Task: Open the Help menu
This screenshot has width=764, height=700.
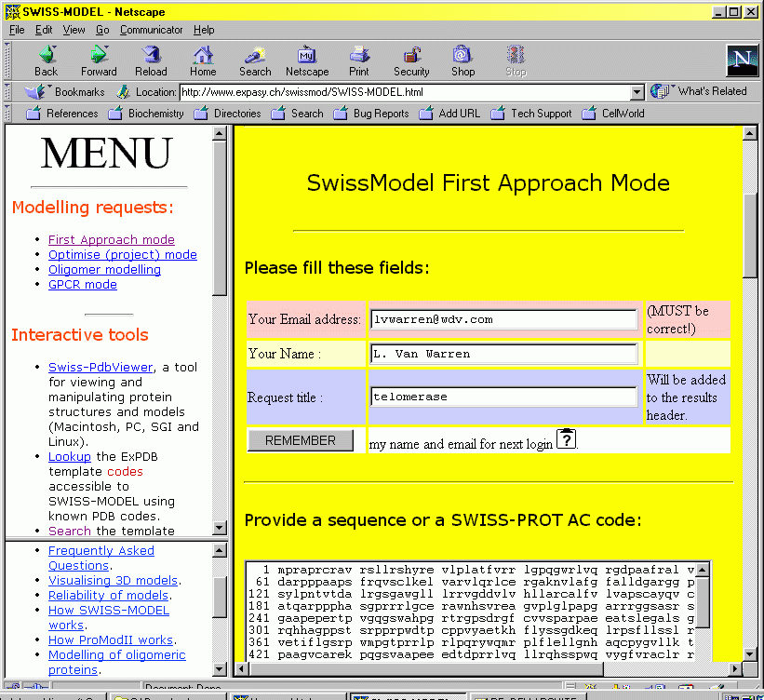Action: 204,30
